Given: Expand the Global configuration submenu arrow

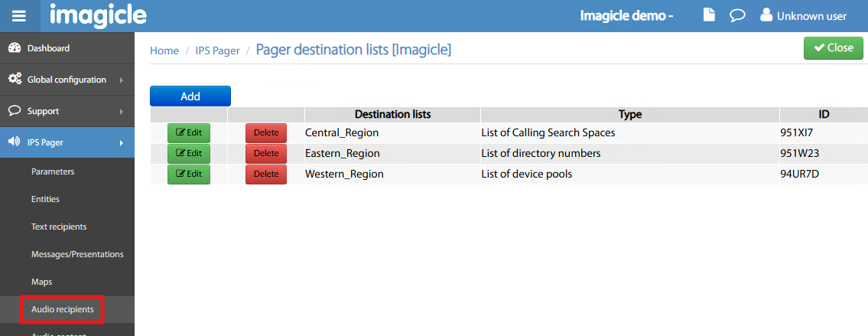Looking at the screenshot, I should (121, 80).
